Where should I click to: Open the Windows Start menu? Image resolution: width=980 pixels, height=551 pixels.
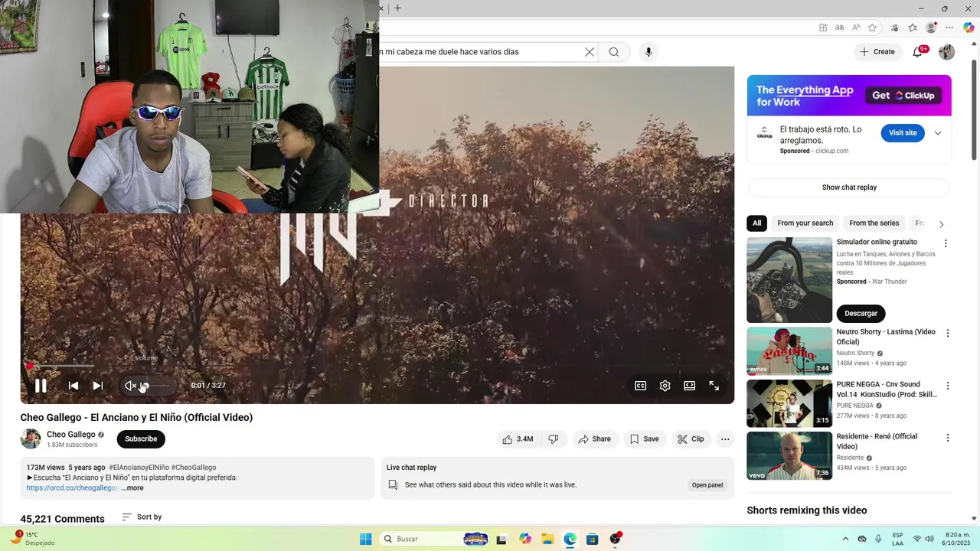click(x=366, y=539)
